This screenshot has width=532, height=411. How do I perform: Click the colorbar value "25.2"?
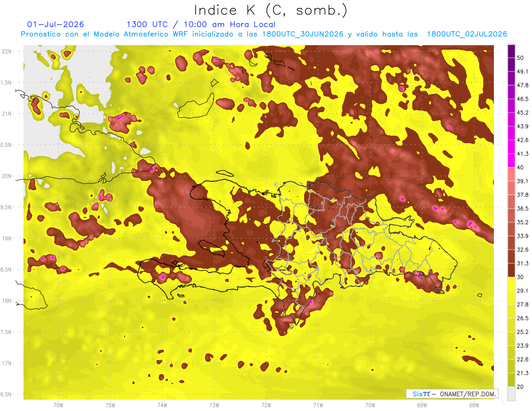(523, 332)
